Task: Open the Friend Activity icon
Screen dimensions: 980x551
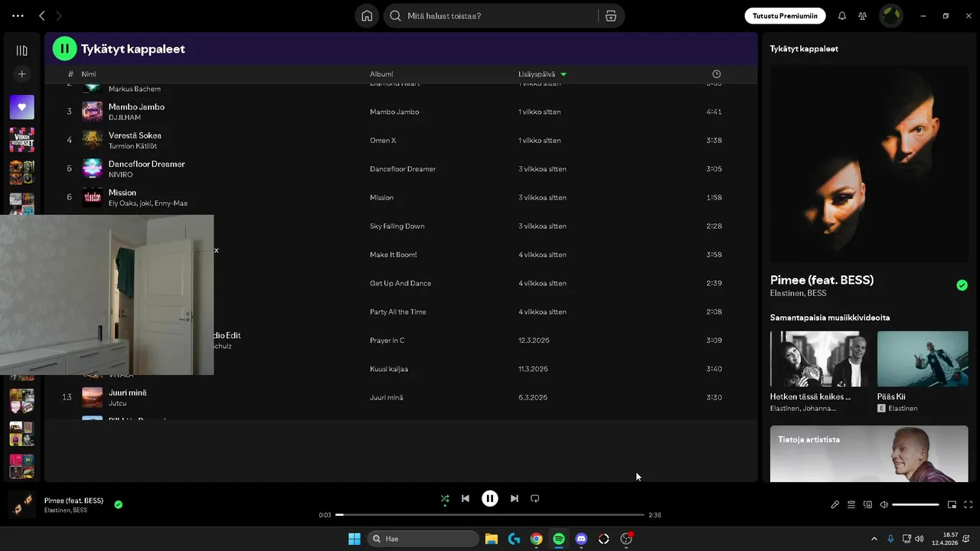Action: tap(863, 15)
